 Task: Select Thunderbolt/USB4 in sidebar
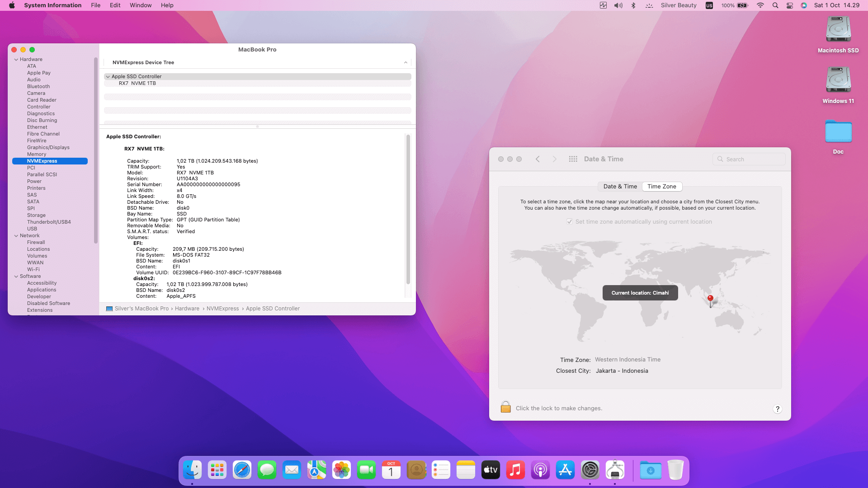[49, 222]
